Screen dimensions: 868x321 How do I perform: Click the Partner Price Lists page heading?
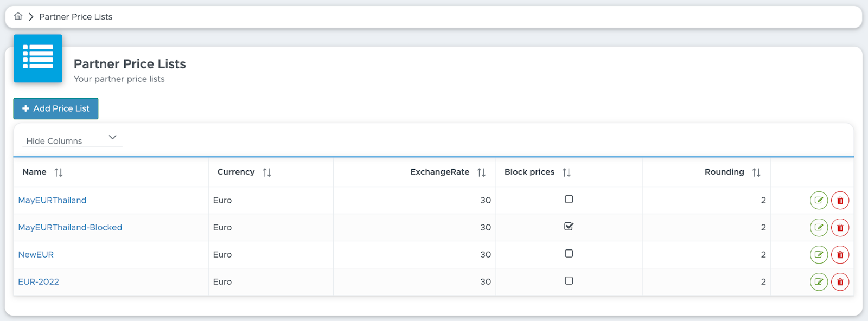tap(130, 64)
